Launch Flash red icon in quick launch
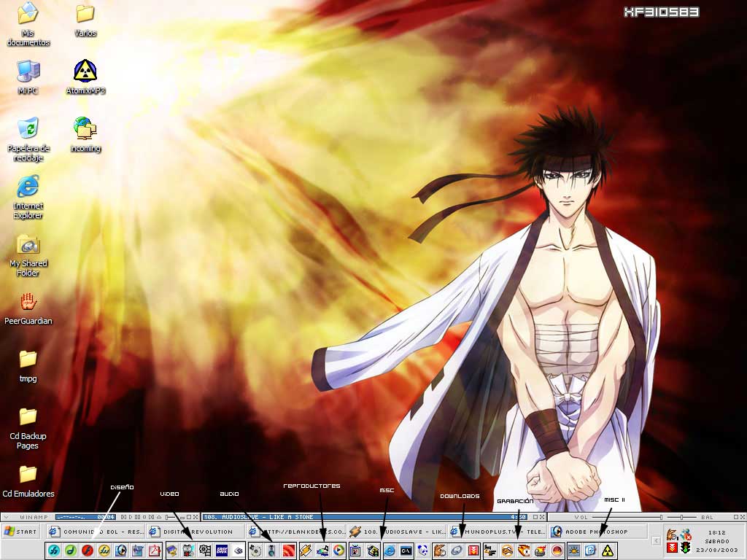The image size is (747, 560). pos(88,551)
